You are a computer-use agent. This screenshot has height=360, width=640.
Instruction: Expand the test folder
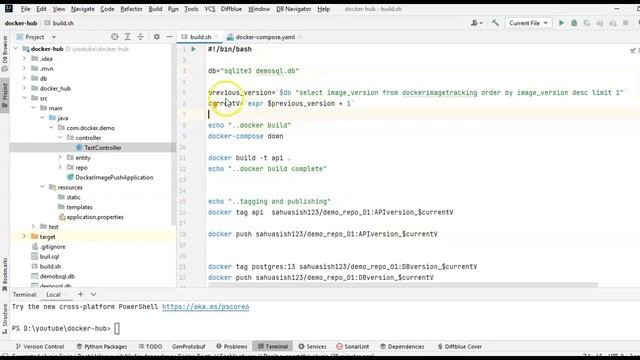pos(33,227)
